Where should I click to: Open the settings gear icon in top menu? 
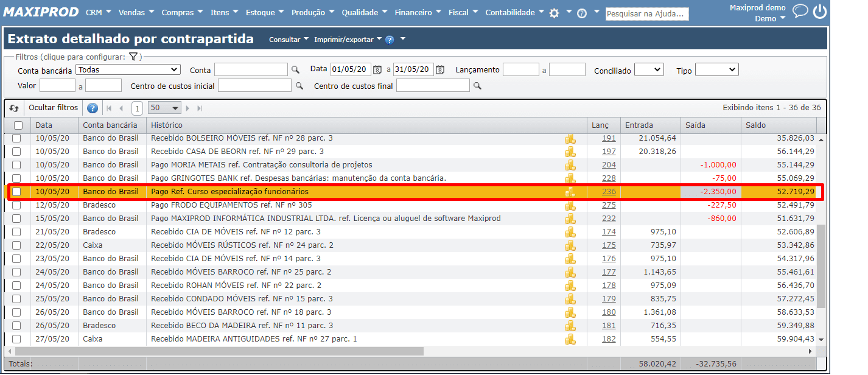pos(554,13)
